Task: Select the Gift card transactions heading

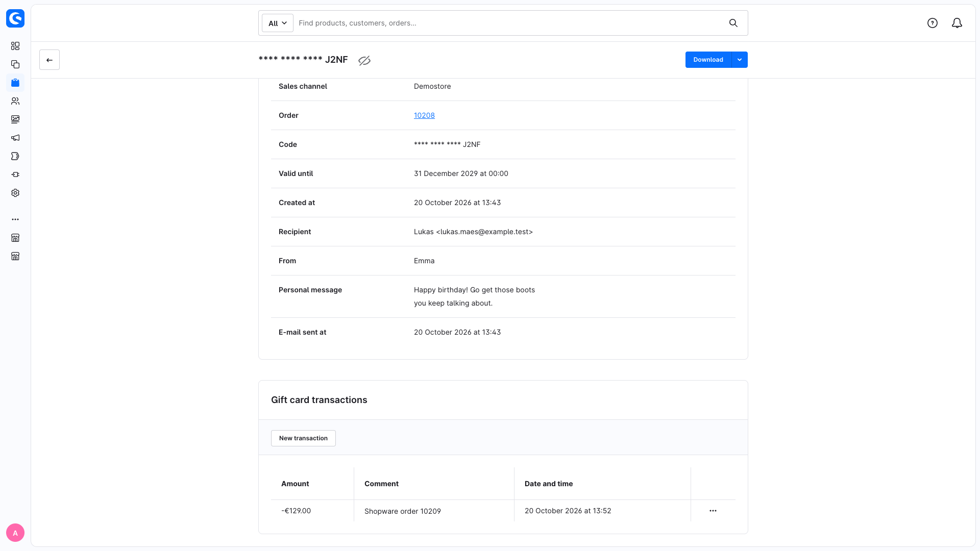Action: coord(319,400)
